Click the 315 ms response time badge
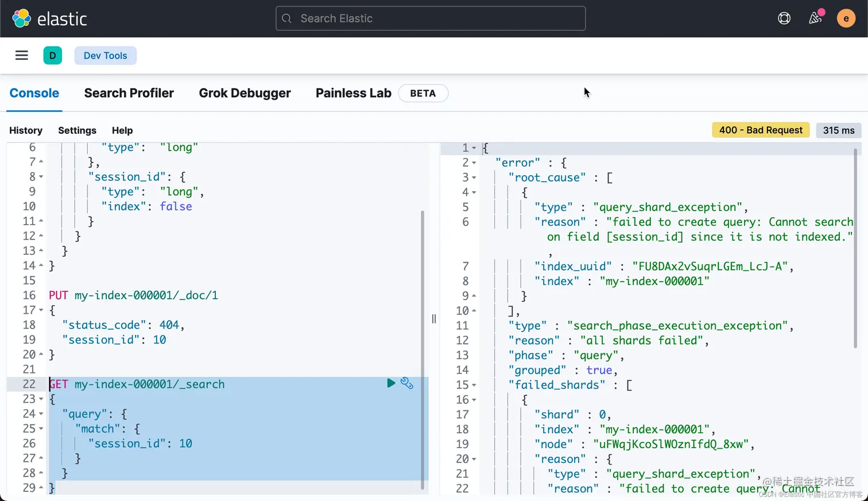The image size is (868, 501). point(839,130)
